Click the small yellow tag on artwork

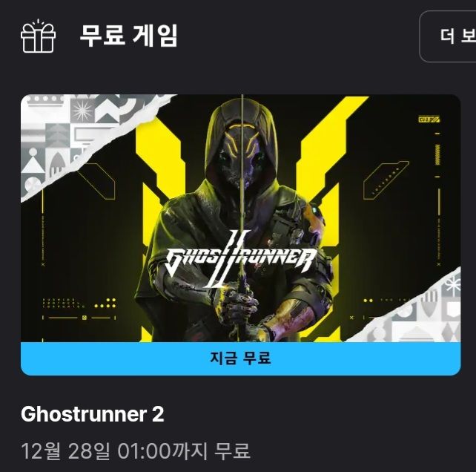pyautogui.click(x=429, y=119)
